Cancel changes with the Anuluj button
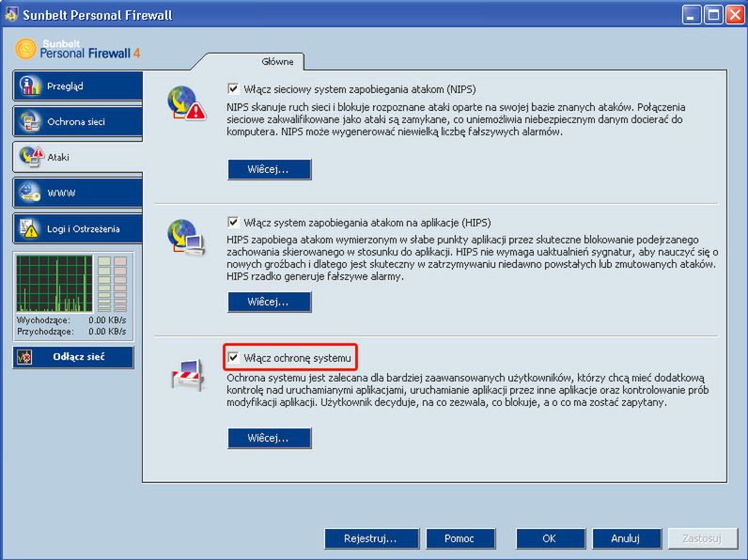 pos(627,538)
